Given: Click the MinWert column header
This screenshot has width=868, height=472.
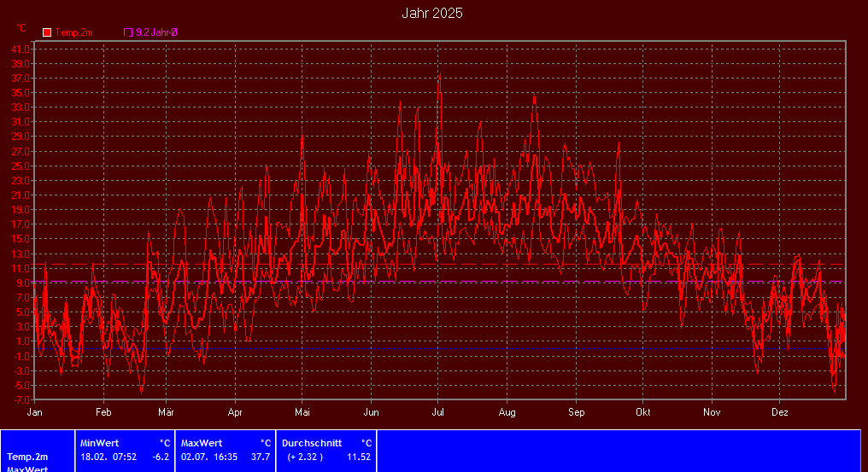Looking at the screenshot, I should (99, 443).
